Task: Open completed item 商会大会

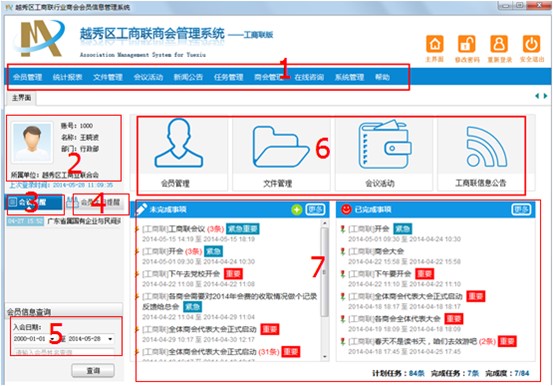Action: click(x=376, y=251)
